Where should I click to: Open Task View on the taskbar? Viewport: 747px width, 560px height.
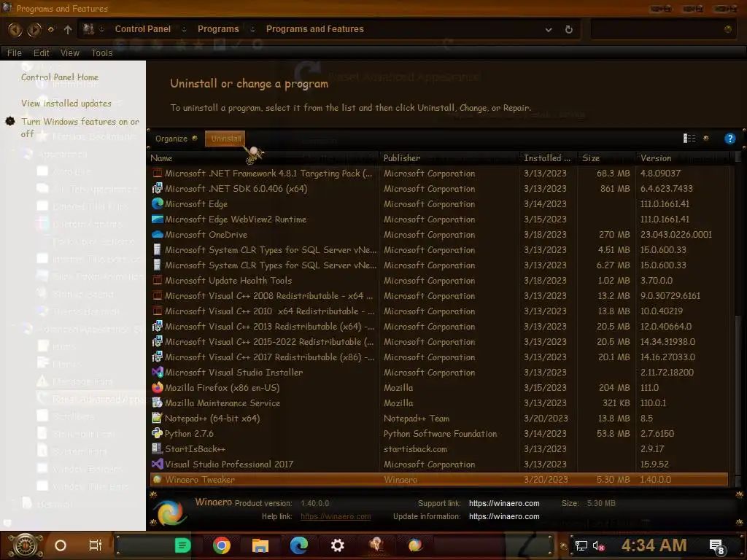96,545
